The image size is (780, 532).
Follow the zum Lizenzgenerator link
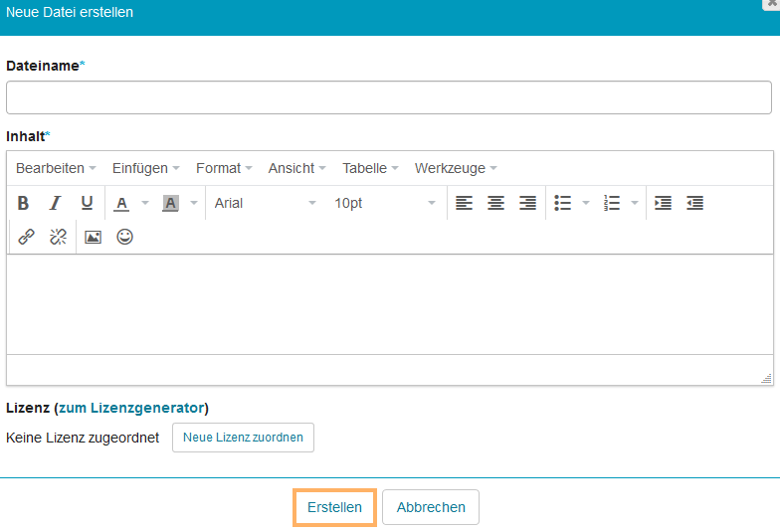pyautogui.click(x=131, y=408)
